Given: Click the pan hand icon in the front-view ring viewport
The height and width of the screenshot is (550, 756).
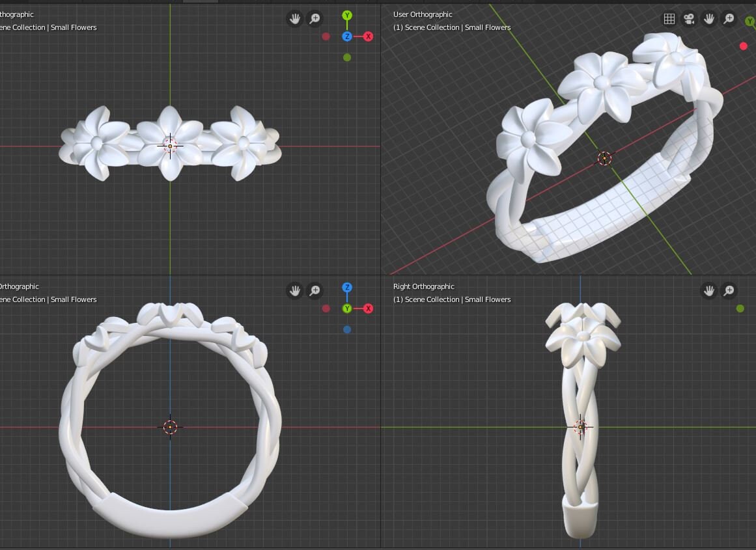Looking at the screenshot, I should click(294, 291).
